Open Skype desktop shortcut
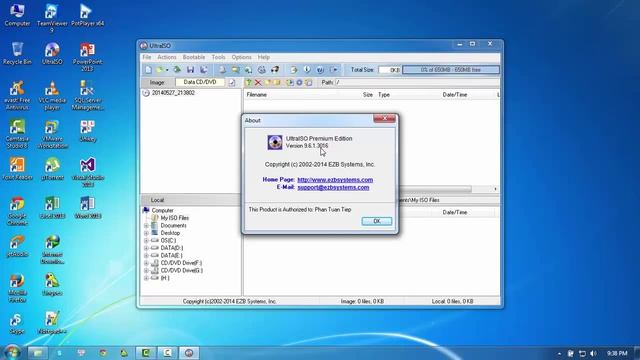The image size is (640, 360). click(17, 324)
